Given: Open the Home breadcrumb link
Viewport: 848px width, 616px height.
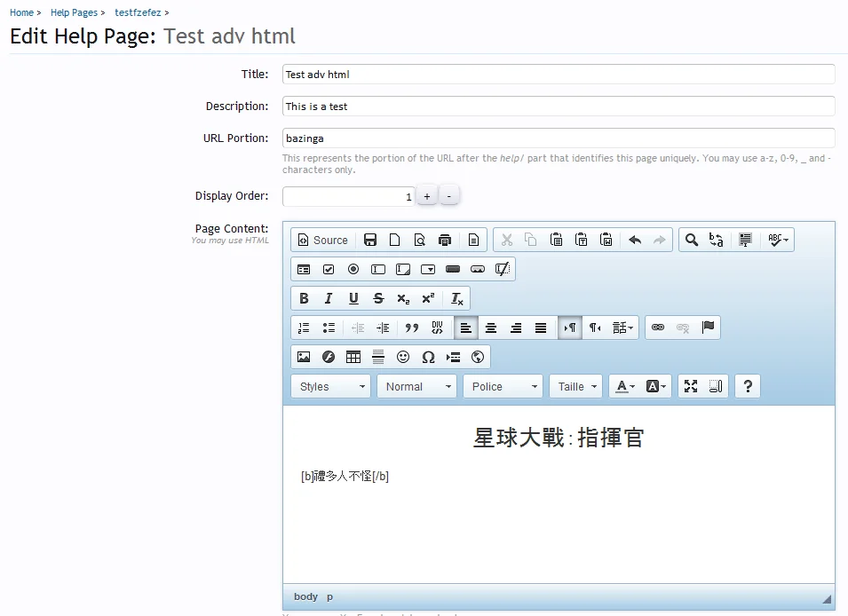Looking at the screenshot, I should (x=21, y=12).
